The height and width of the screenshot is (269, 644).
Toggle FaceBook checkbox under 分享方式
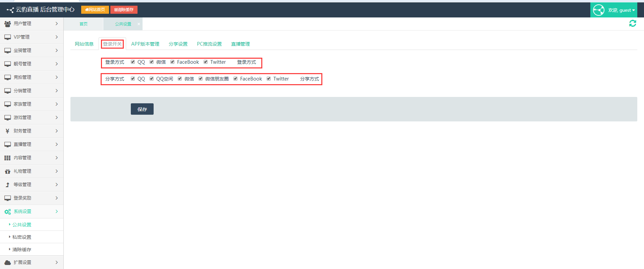coord(235,78)
